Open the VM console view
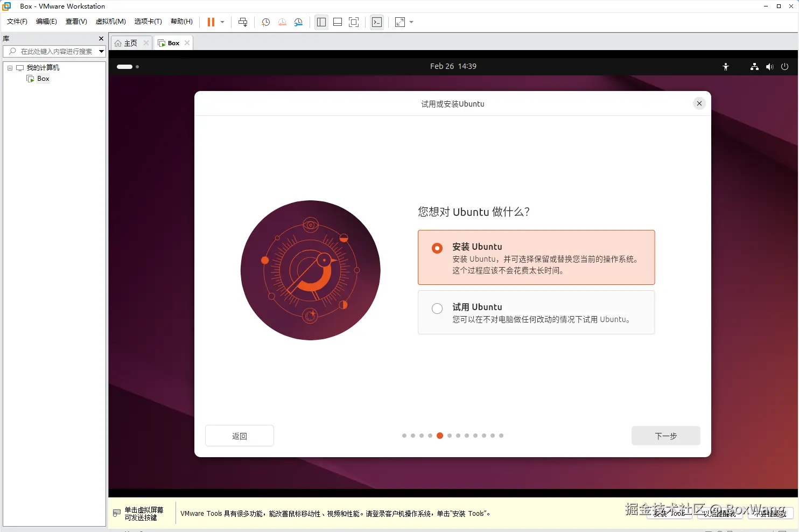The height and width of the screenshot is (532, 799). [x=377, y=22]
